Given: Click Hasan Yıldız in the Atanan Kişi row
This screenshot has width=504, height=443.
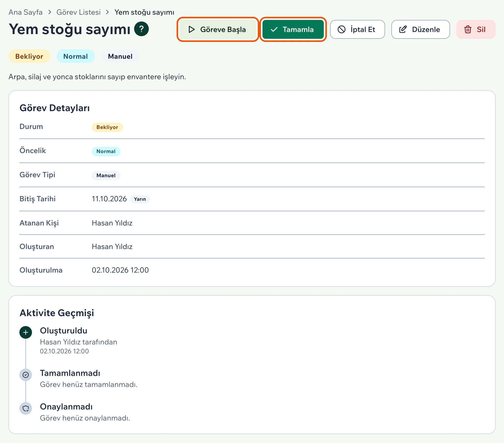Looking at the screenshot, I should (112, 223).
